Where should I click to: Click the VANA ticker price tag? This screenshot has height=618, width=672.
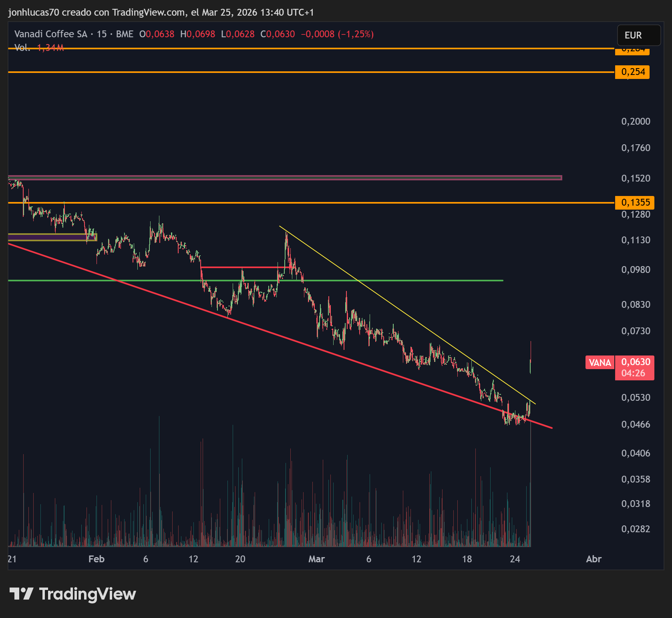(x=600, y=362)
